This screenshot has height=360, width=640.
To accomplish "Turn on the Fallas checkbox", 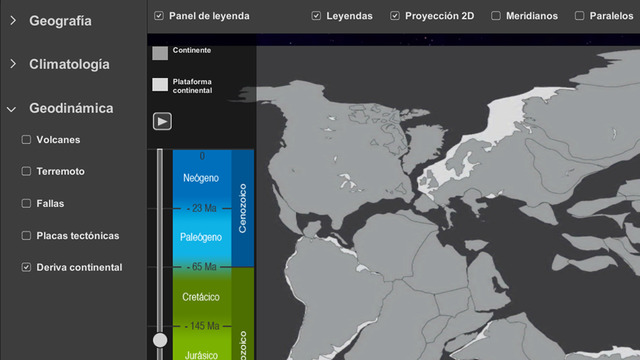I will 26,203.
